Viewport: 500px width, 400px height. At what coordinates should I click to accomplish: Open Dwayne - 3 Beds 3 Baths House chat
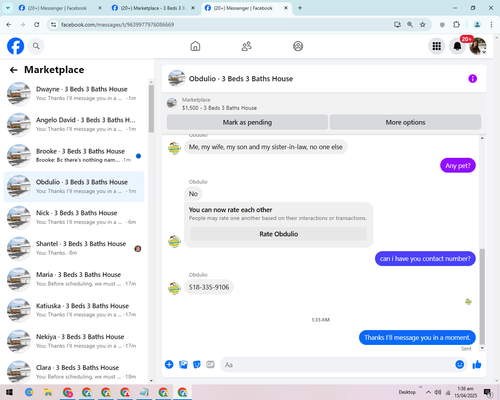pos(74,94)
